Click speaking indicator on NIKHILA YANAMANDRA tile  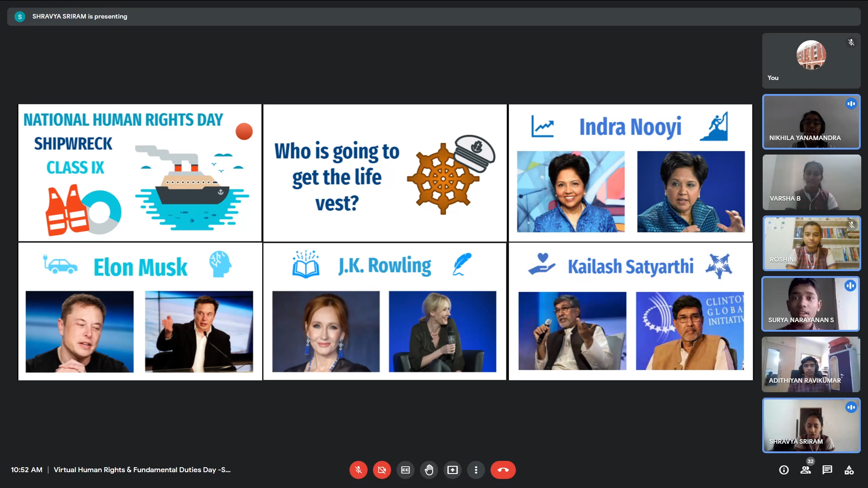tap(851, 103)
